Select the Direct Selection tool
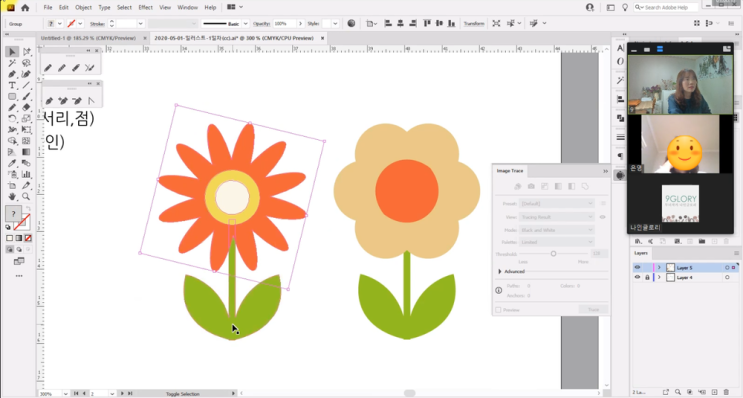The image size is (743, 398). point(27,52)
